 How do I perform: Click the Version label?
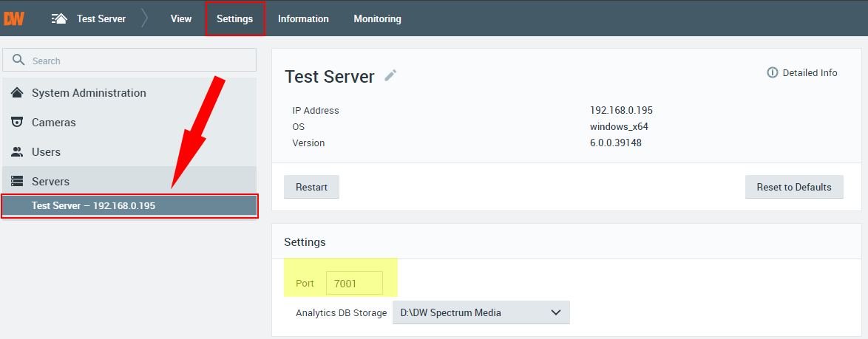pyautogui.click(x=308, y=143)
